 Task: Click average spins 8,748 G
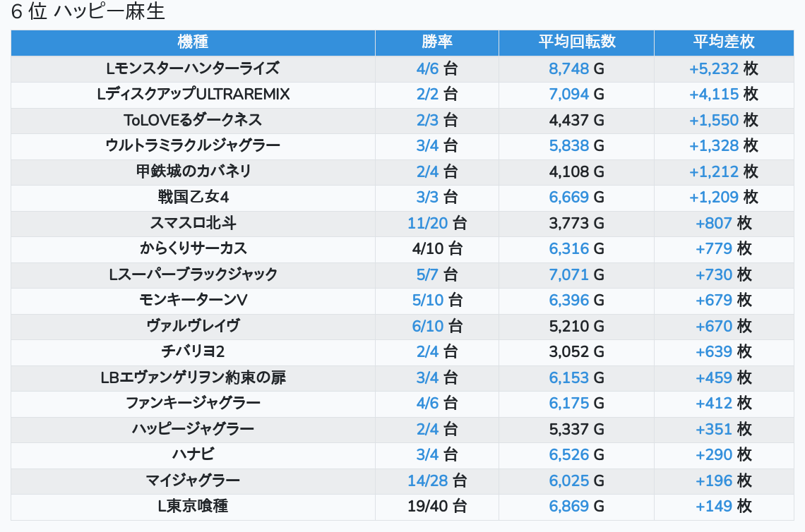click(576, 68)
